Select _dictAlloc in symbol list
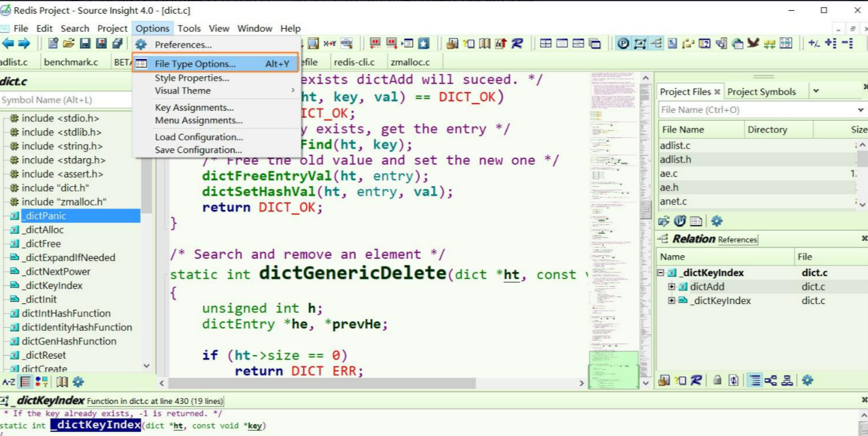The height and width of the screenshot is (436, 868). [x=42, y=230]
